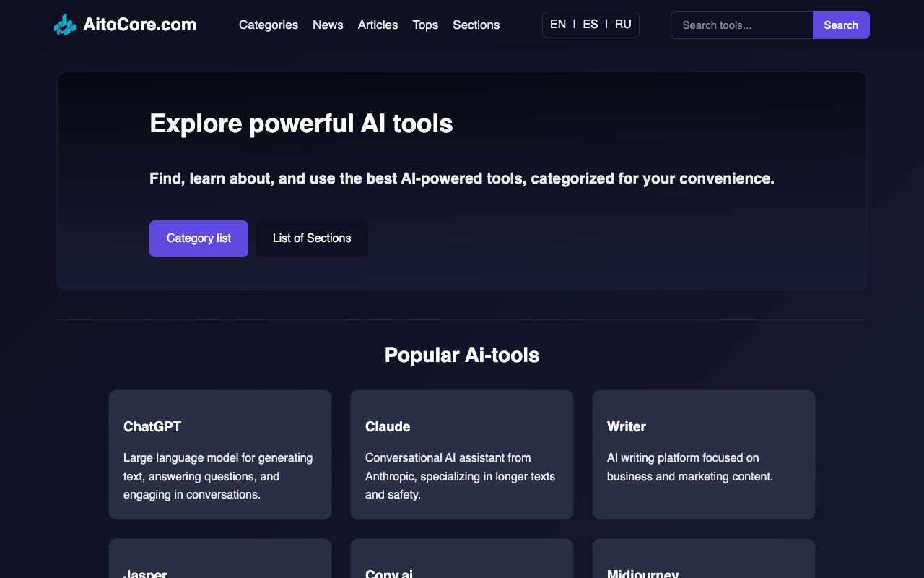Focus the Search tools input field

pos(742,25)
